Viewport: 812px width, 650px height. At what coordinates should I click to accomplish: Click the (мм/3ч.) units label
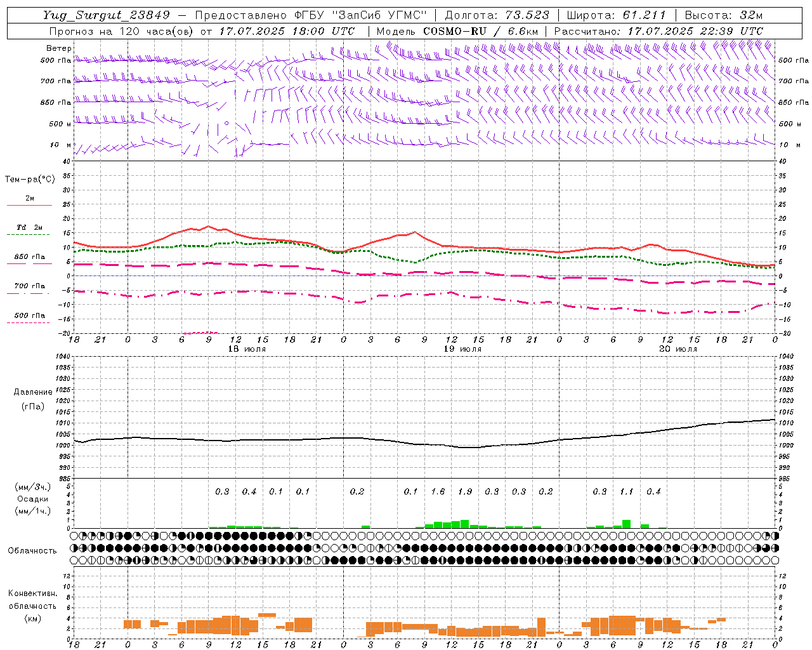[x=32, y=487]
